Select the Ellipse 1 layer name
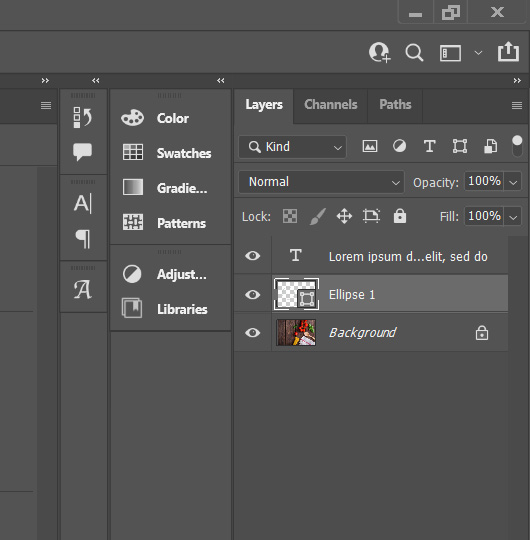The height and width of the screenshot is (540, 530). (352, 295)
